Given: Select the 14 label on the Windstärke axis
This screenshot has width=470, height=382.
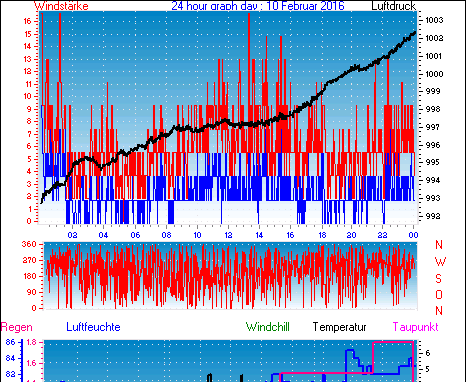Looking at the screenshot, I should 27,46.
